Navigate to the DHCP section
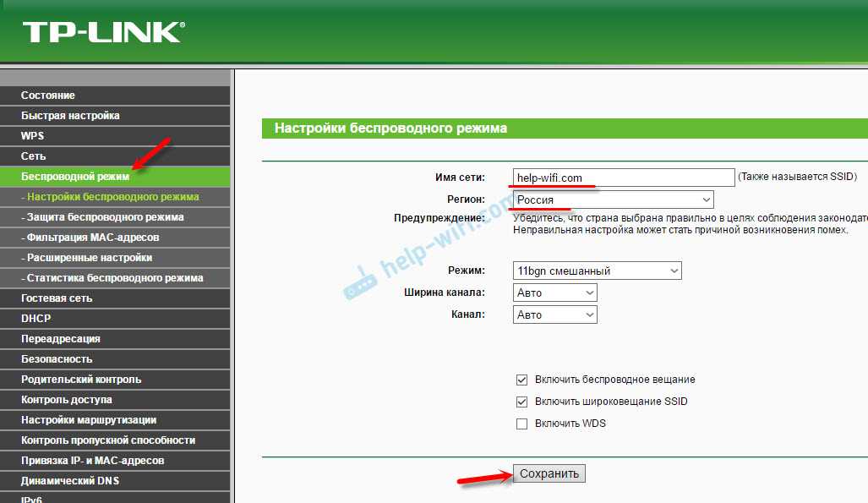Viewport: 868px width, 503px height. pyautogui.click(x=36, y=319)
